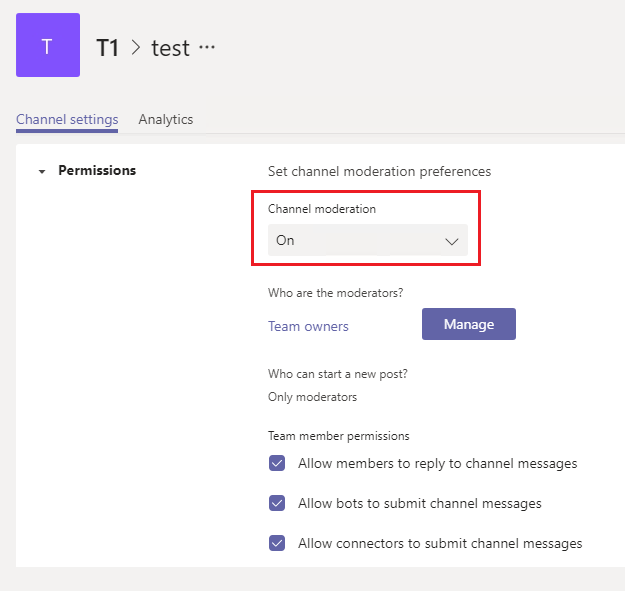This screenshot has width=625, height=591.
Task: Open the Channel moderation dropdown
Action: (x=368, y=240)
